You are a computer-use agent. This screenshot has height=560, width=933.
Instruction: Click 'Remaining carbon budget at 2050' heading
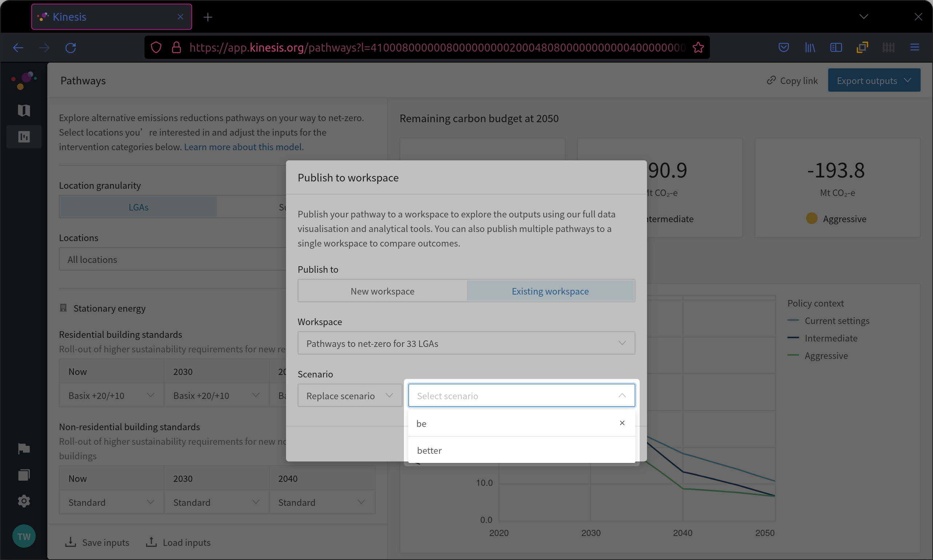tap(479, 119)
